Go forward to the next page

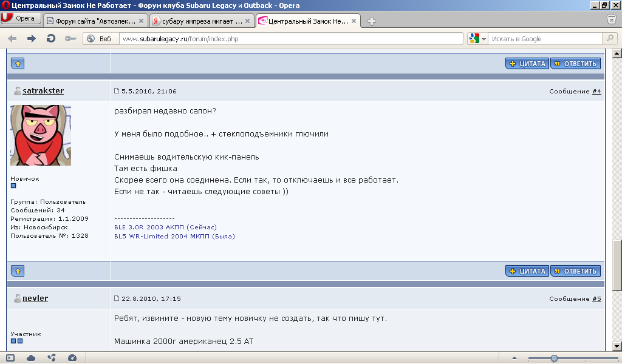click(x=32, y=38)
